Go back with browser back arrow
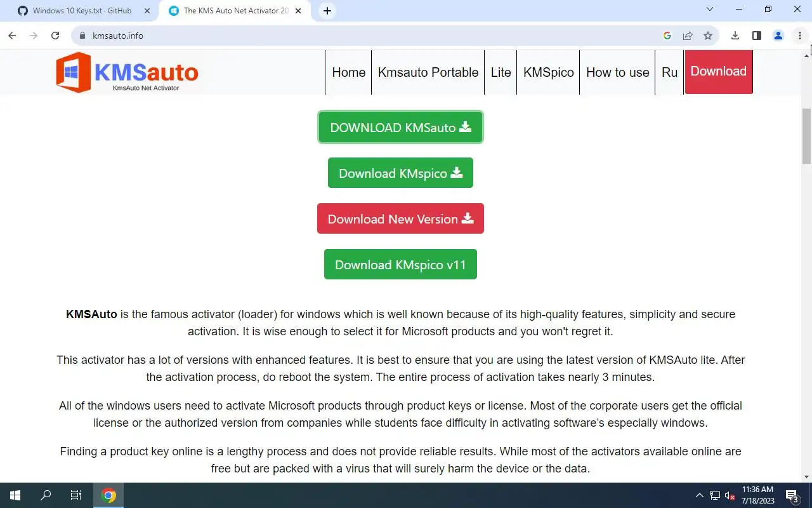812x508 pixels. pyautogui.click(x=12, y=36)
